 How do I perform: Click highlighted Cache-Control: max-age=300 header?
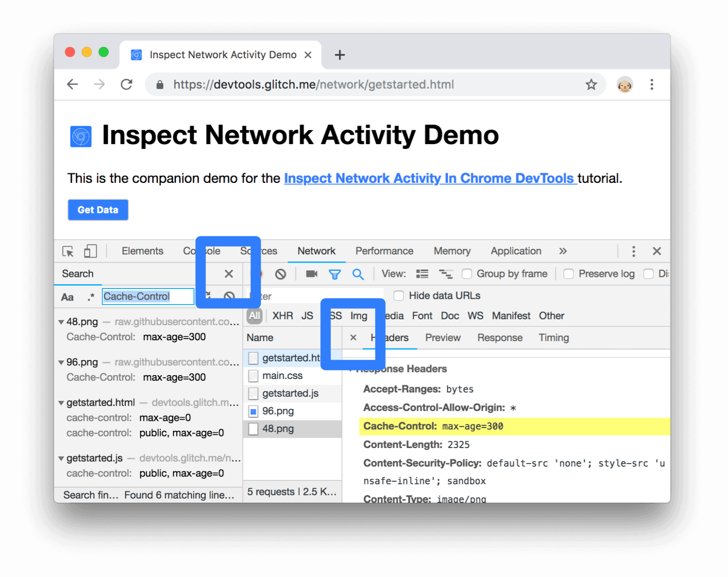tap(514, 426)
